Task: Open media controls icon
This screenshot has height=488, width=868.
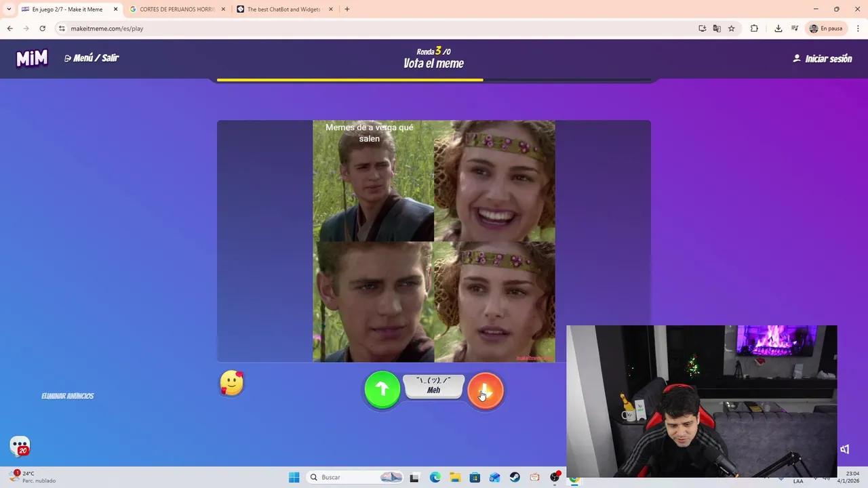Action: pos(795,28)
